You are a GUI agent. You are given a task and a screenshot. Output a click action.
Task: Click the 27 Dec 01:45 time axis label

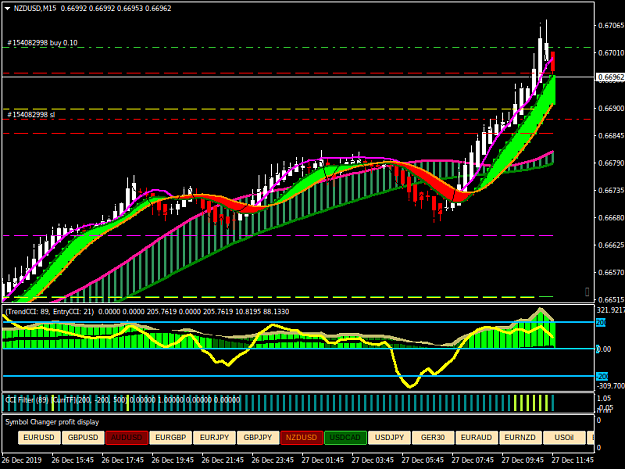(323, 460)
